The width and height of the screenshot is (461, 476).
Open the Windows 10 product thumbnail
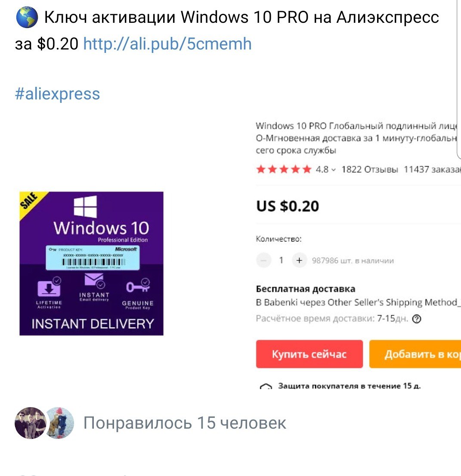pyautogui.click(x=91, y=263)
